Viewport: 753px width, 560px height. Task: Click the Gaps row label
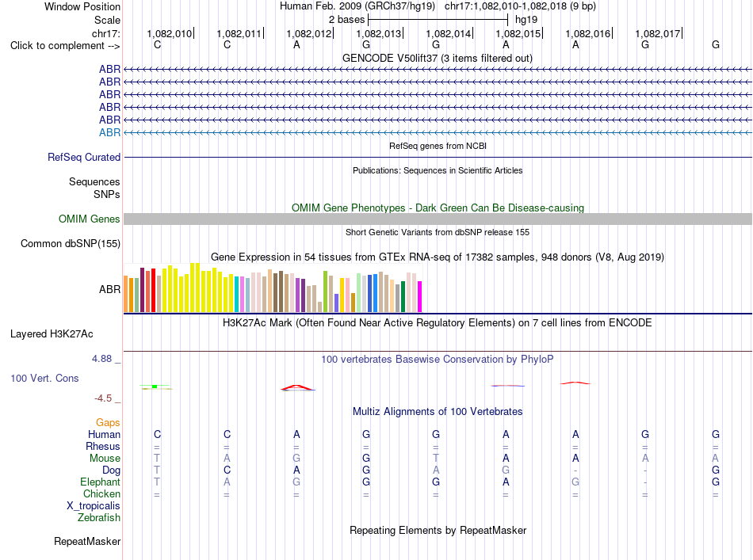(108, 423)
